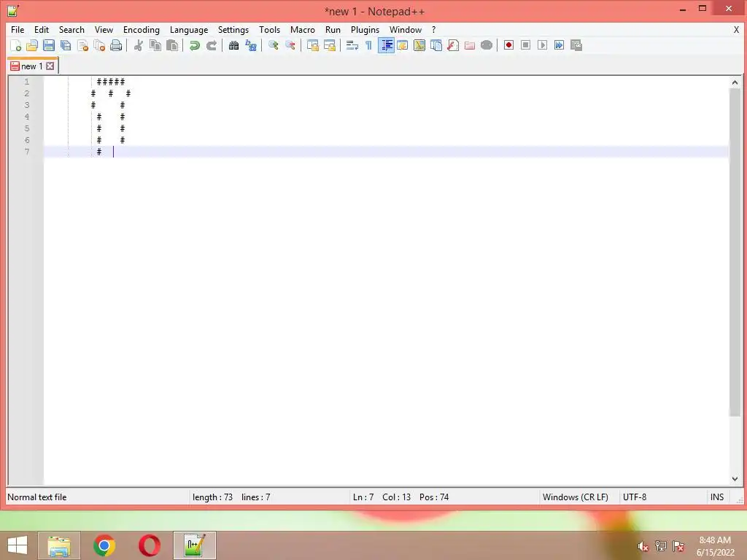The image size is (747, 560).
Task: Open Opera browser from taskbar
Action: pyautogui.click(x=149, y=545)
